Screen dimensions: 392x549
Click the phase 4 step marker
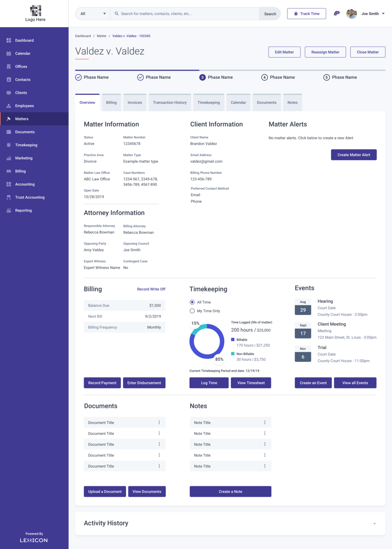[265, 77]
